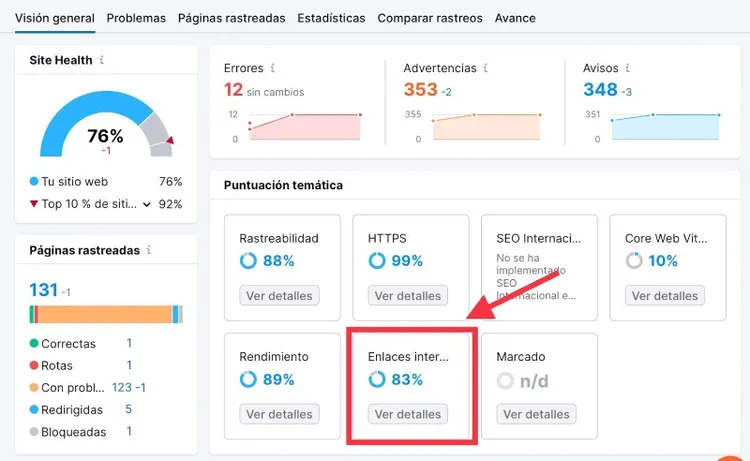Click Ver detalles under Rendimiento
The height and width of the screenshot is (461, 750).
[x=279, y=414]
